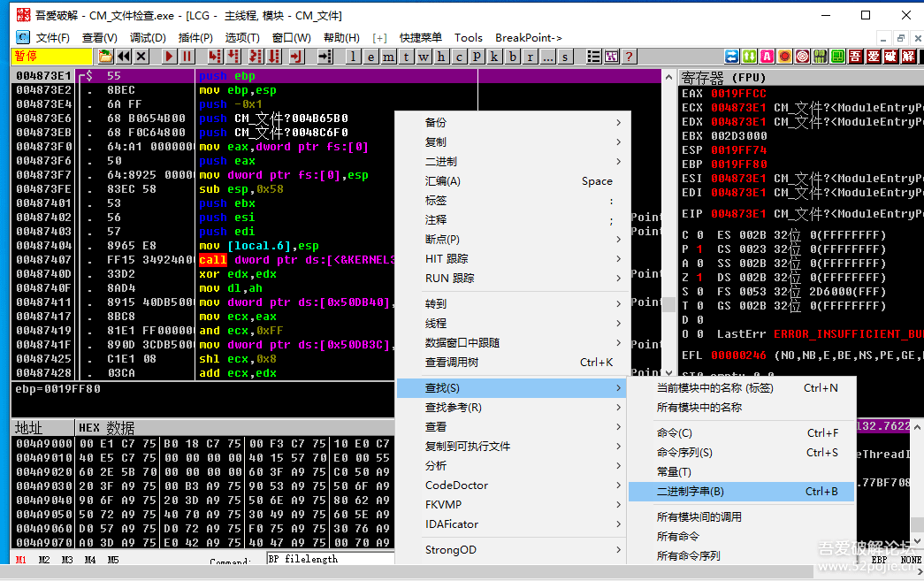Expand the 分析 submenu entry
Viewport: 924px width, 581px height.
[x=523, y=465]
